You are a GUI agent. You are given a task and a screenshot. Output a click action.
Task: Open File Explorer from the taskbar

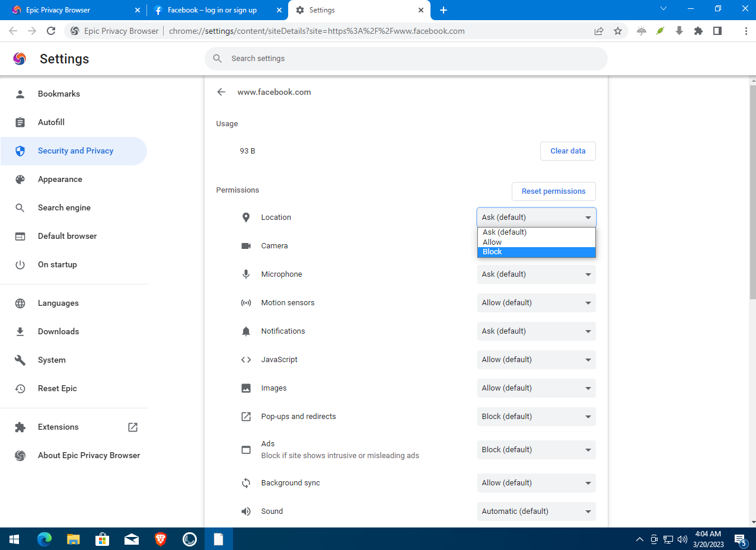pyautogui.click(x=74, y=539)
